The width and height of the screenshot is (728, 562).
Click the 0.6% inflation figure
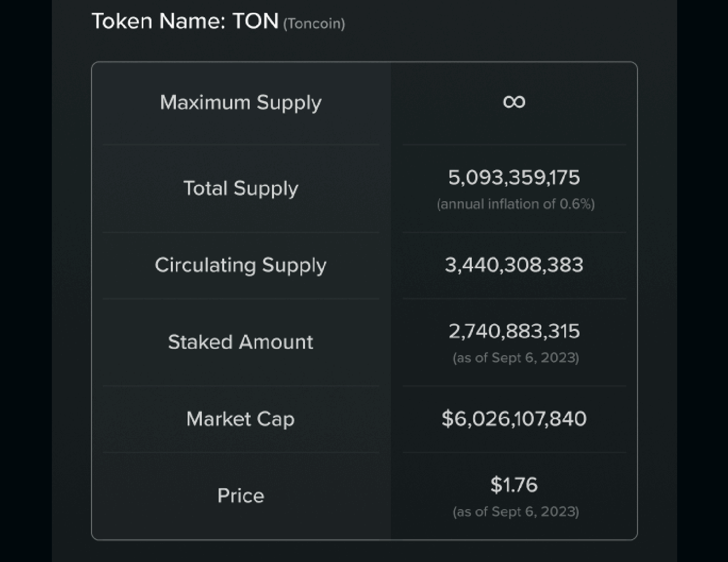coord(574,204)
